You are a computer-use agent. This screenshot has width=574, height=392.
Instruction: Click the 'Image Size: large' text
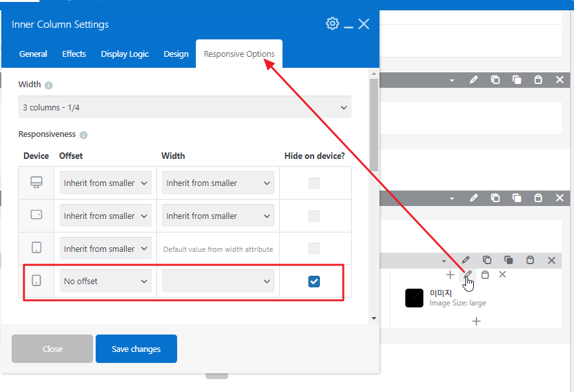tap(458, 303)
